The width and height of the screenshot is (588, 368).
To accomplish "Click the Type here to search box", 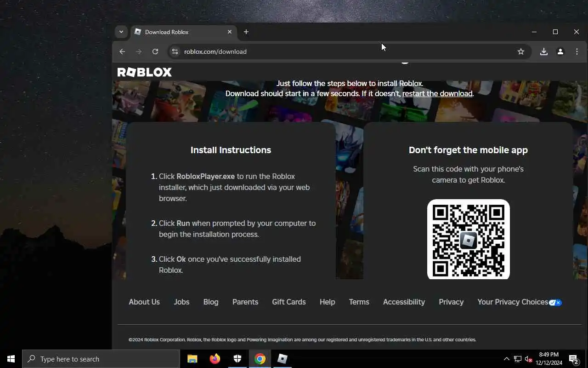I will [101, 359].
